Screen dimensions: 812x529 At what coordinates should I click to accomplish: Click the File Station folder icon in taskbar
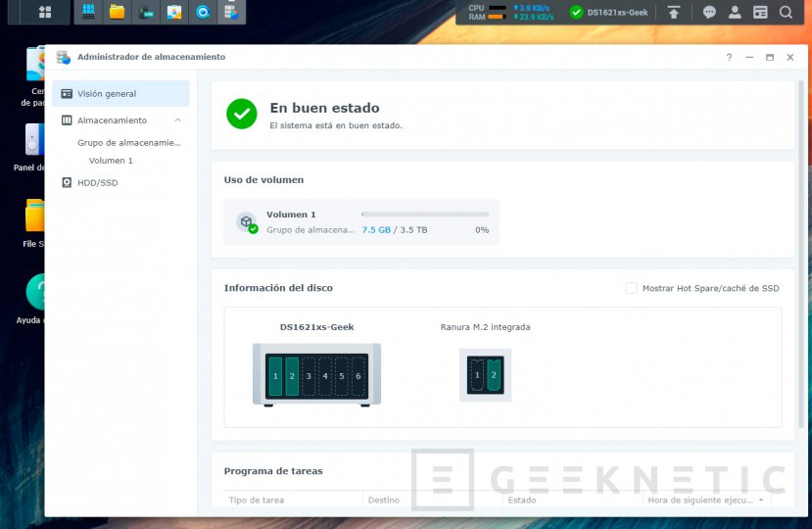pos(117,13)
